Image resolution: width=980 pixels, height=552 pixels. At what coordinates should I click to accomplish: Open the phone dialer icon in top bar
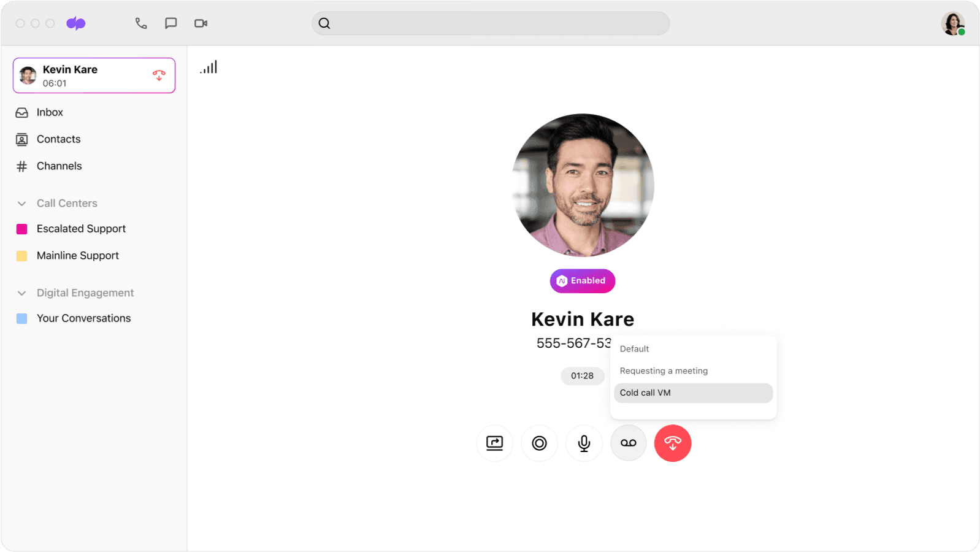[x=141, y=23]
